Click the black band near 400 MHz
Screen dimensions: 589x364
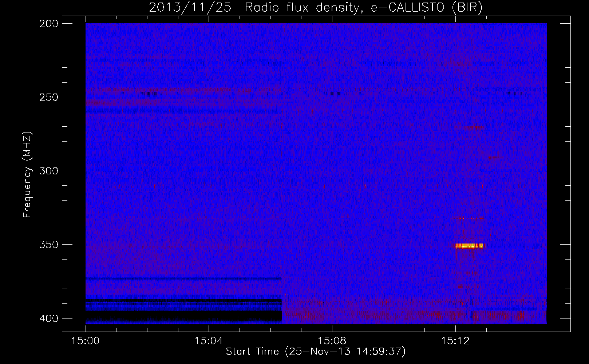click(184, 316)
